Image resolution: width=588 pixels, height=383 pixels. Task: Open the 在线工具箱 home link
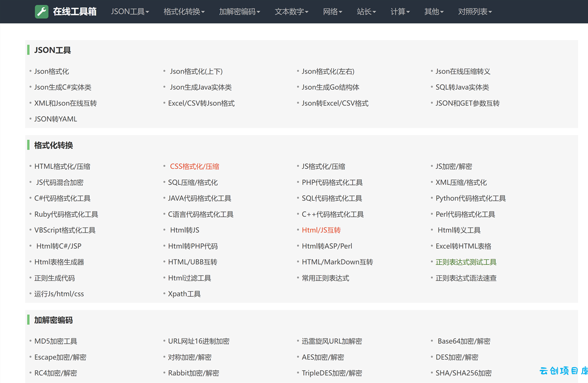[74, 12]
